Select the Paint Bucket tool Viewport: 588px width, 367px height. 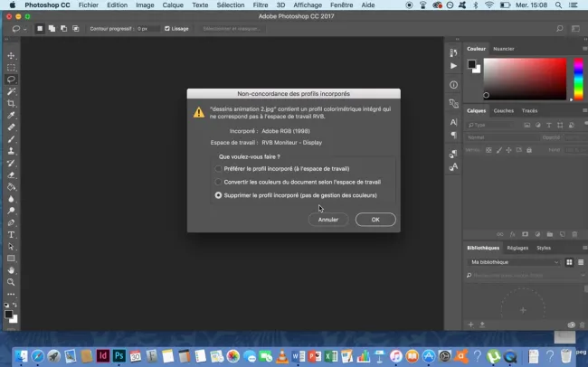(11, 187)
